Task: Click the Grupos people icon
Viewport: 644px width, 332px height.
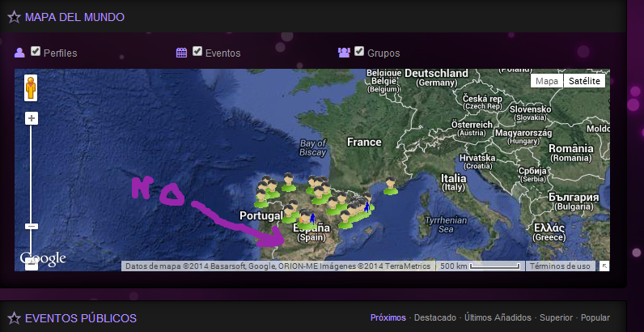Action: 344,53
